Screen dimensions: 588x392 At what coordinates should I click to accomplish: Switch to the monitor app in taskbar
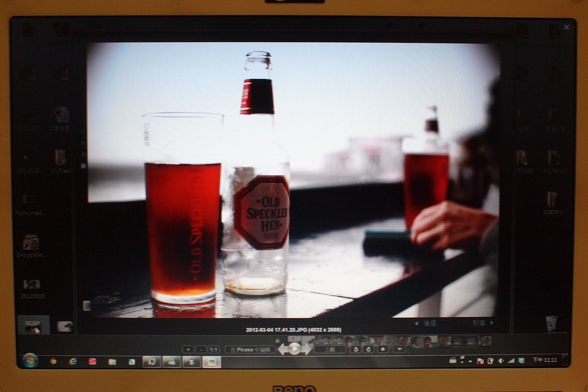[152, 362]
